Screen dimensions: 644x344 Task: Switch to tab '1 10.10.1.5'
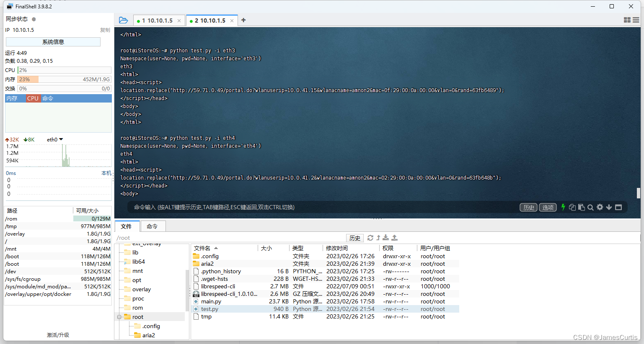click(x=159, y=21)
